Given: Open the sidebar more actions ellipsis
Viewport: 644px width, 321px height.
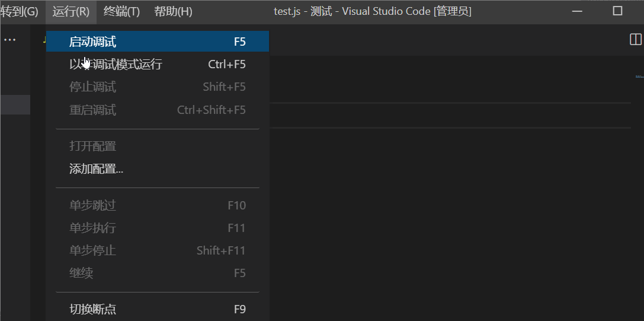Looking at the screenshot, I should [10, 40].
